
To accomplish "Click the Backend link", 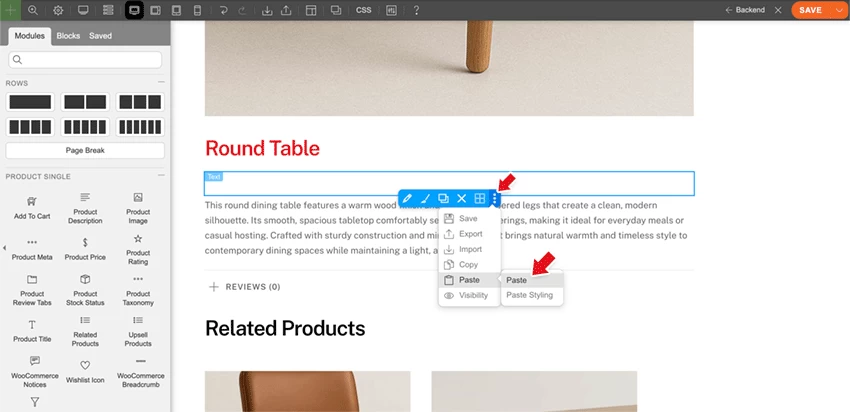I will tap(745, 10).
